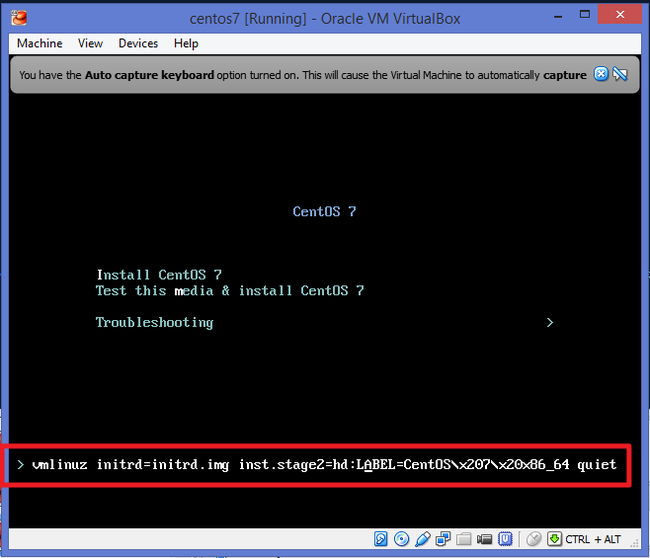Viewport: 650px width, 558px height.
Task: Click the USB devices status icon
Action: pos(422,539)
